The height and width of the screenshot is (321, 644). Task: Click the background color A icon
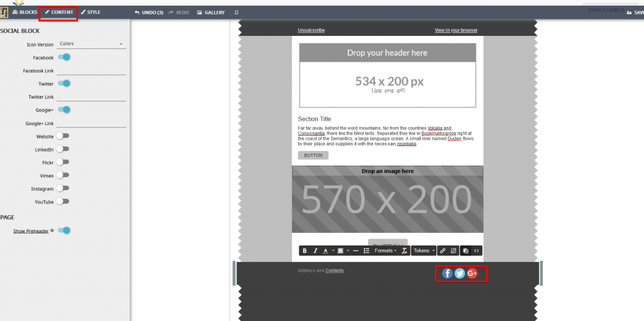(x=340, y=251)
